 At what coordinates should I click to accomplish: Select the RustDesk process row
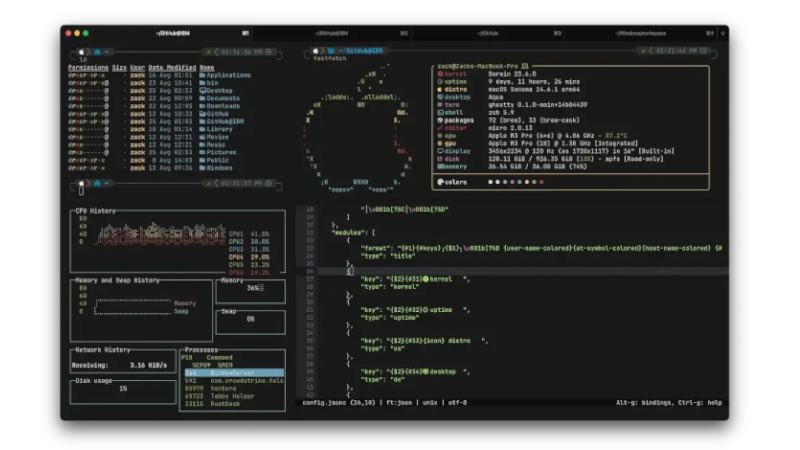pyautogui.click(x=234, y=404)
